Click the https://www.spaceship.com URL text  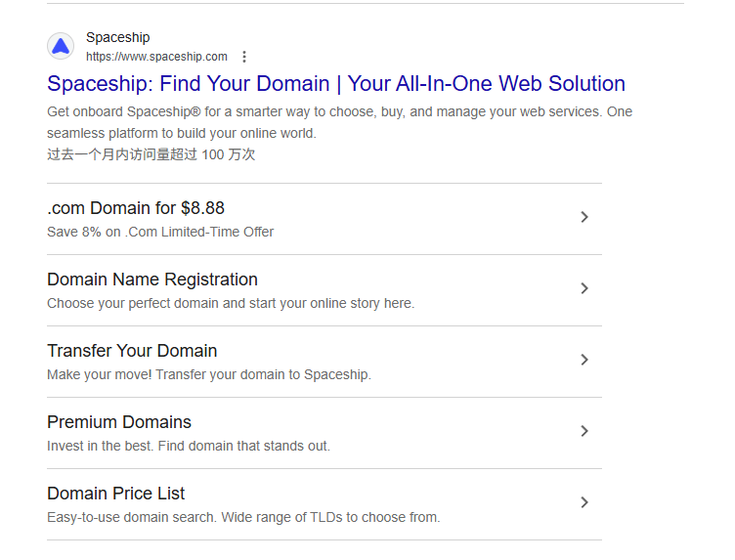[156, 57]
